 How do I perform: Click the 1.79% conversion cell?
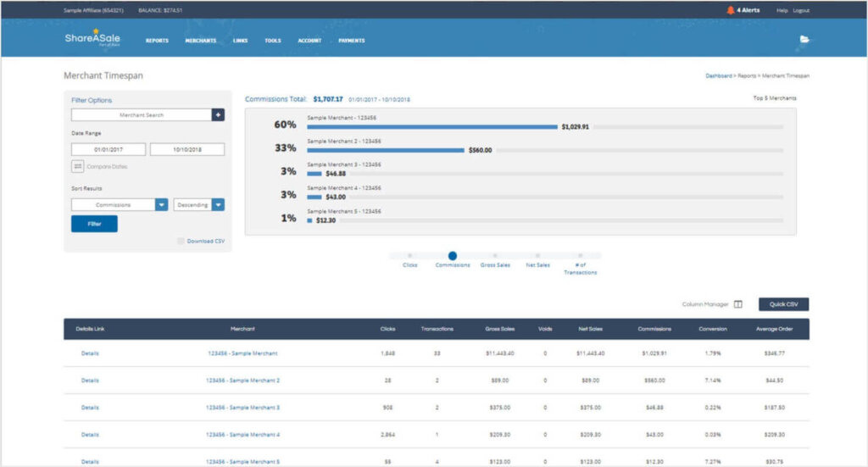coord(712,353)
